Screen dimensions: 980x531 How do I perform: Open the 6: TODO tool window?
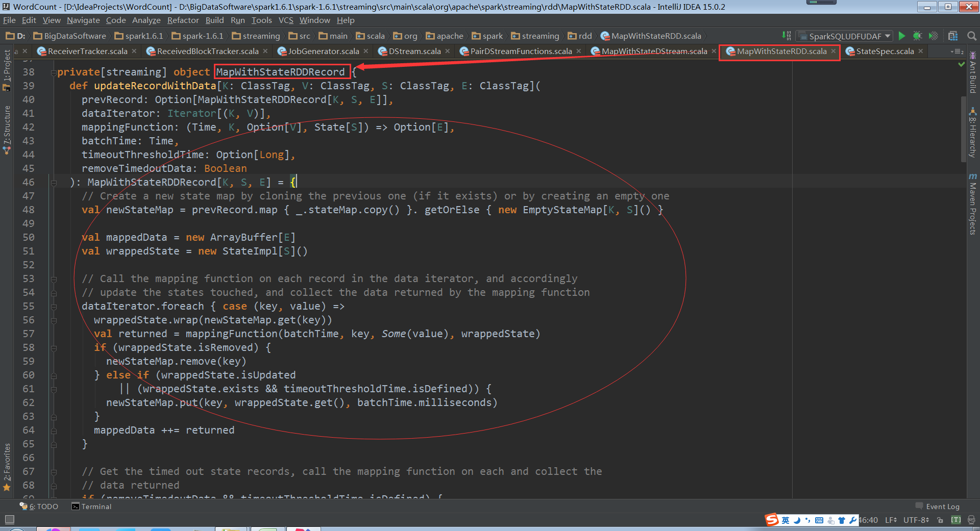pos(39,507)
